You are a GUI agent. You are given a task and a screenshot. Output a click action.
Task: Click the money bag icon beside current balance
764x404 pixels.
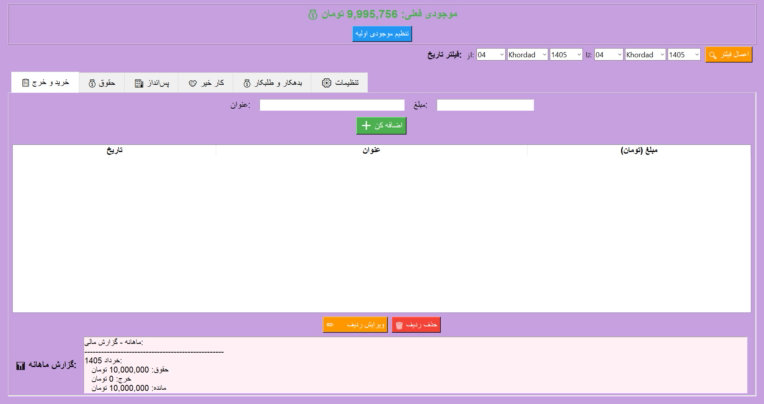click(x=313, y=15)
